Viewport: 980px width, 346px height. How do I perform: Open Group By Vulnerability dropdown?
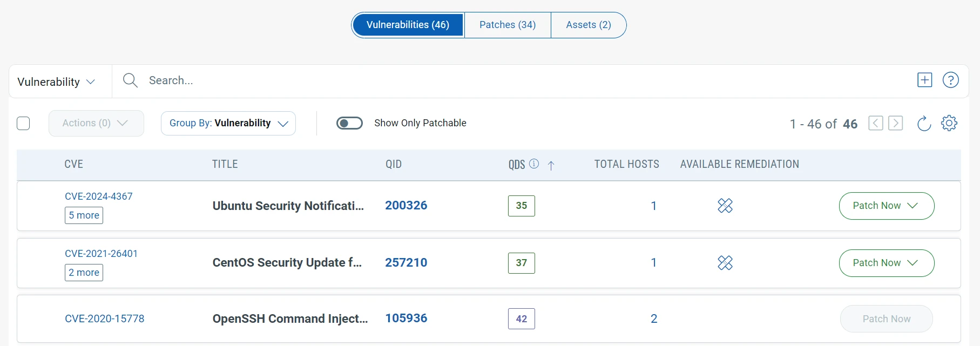[228, 123]
